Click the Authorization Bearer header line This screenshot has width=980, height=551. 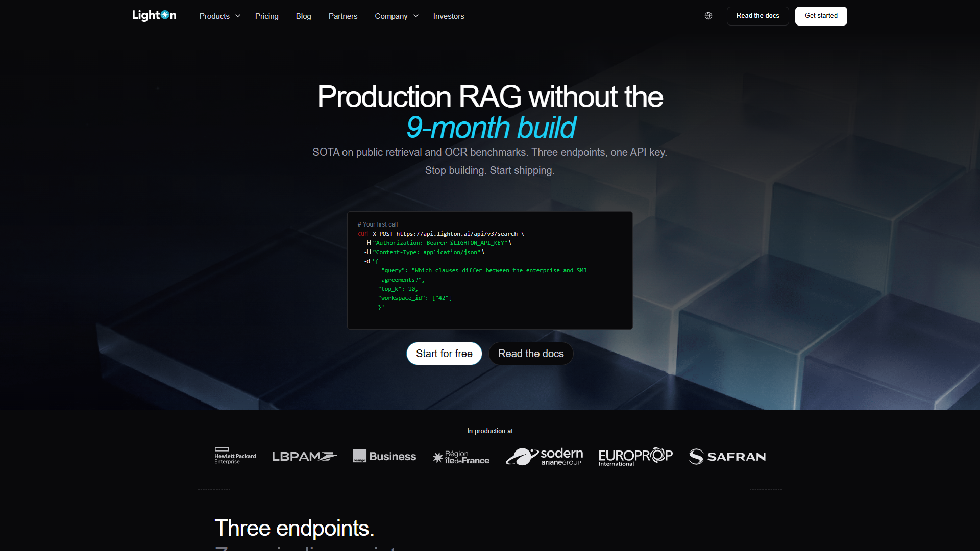[437, 243]
